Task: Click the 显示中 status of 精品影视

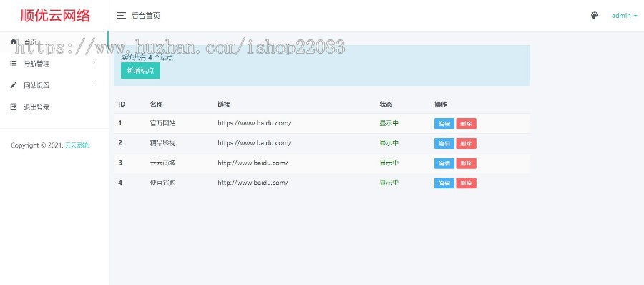Action: pyautogui.click(x=389, y=142)
